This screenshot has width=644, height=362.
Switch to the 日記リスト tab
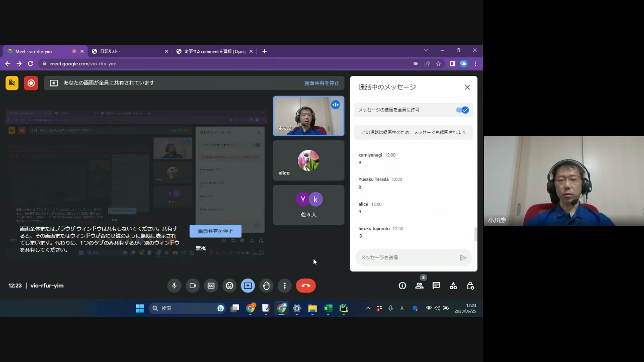click(x=130, y=51)
